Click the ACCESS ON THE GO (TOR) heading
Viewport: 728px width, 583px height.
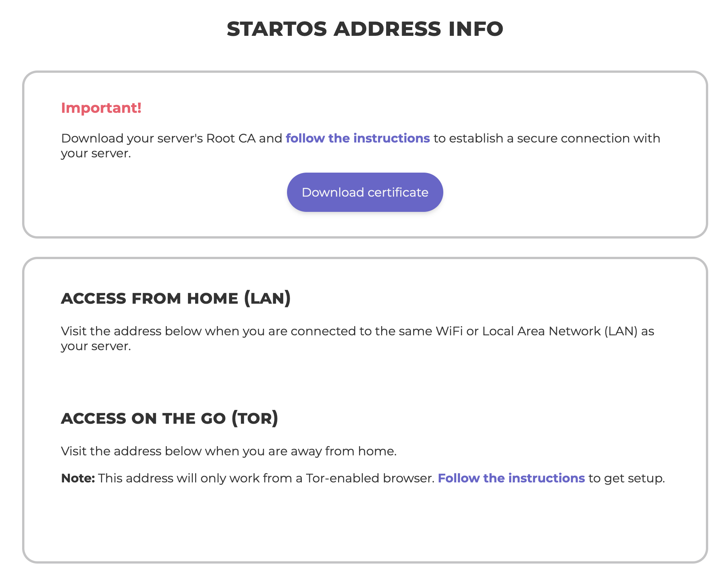click(x=170, y=418)
